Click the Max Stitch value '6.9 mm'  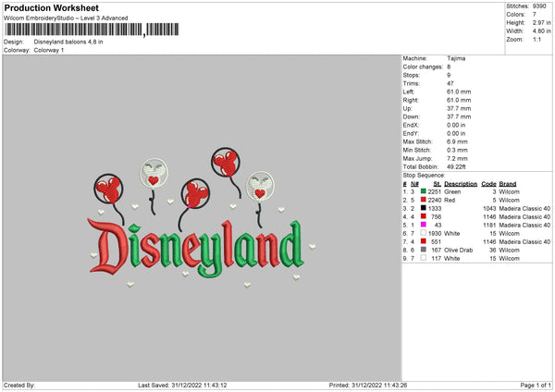coord(457,141)
